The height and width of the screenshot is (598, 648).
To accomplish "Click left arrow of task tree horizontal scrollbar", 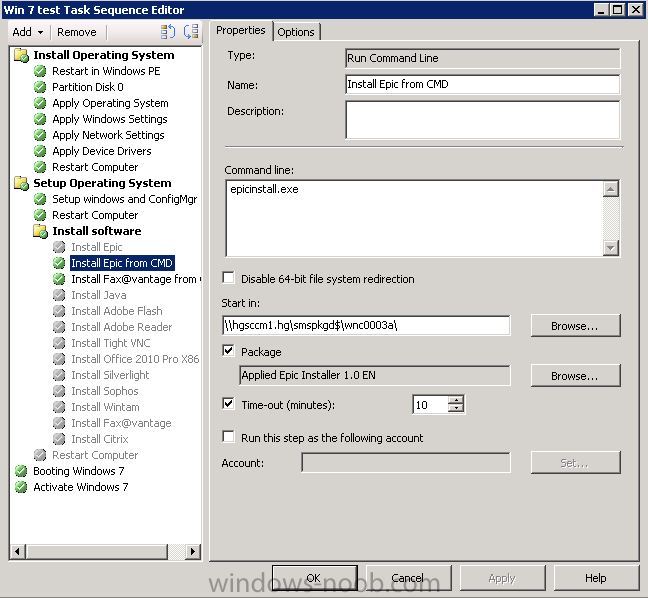I will tap(17, 551).
